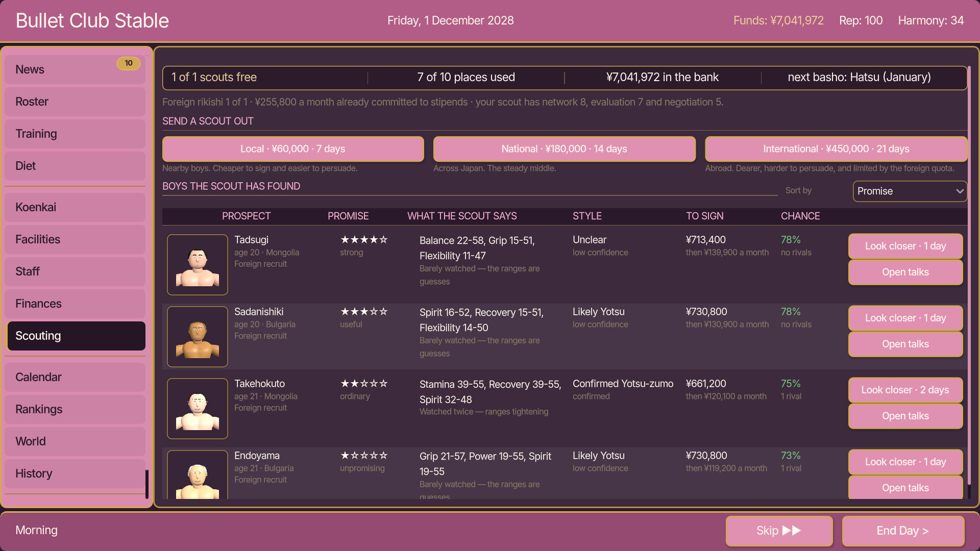
Task: Look closer at Tadsugi for 1 day
Action: point(905,246)
